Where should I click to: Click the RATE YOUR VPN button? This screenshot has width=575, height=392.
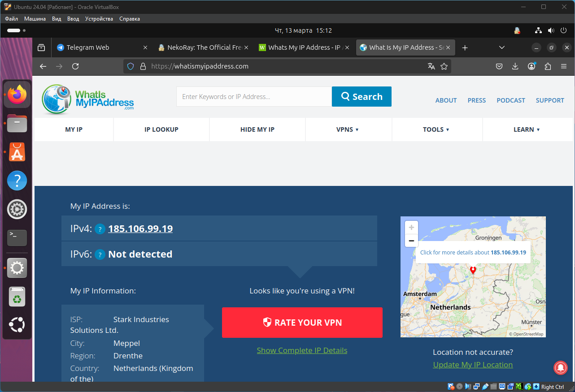click(302, 323)
